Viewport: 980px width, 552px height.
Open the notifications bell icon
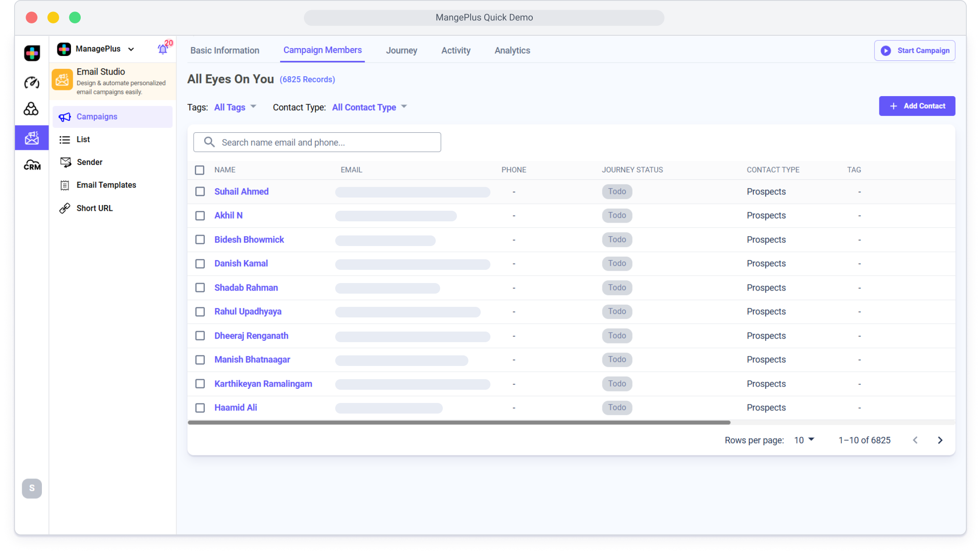pyautogui.click(x=162, y=49)
